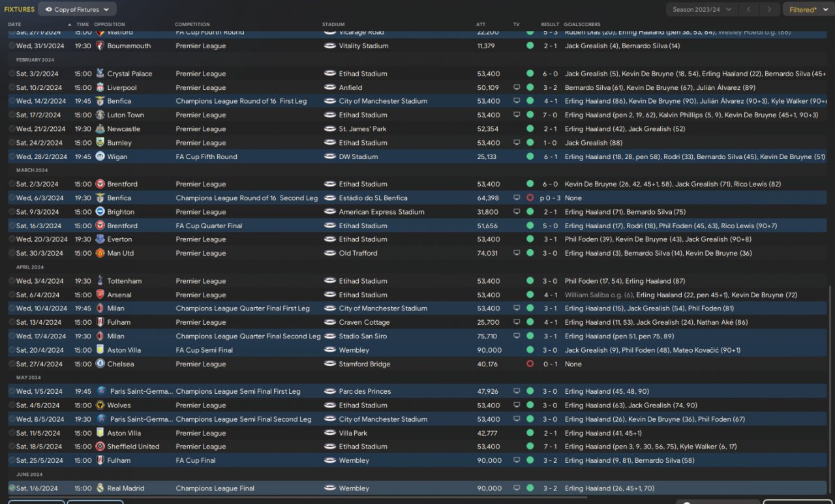Click the STADIUM column header
This screenshot has height=504, width=835.
tap(333, 25)
